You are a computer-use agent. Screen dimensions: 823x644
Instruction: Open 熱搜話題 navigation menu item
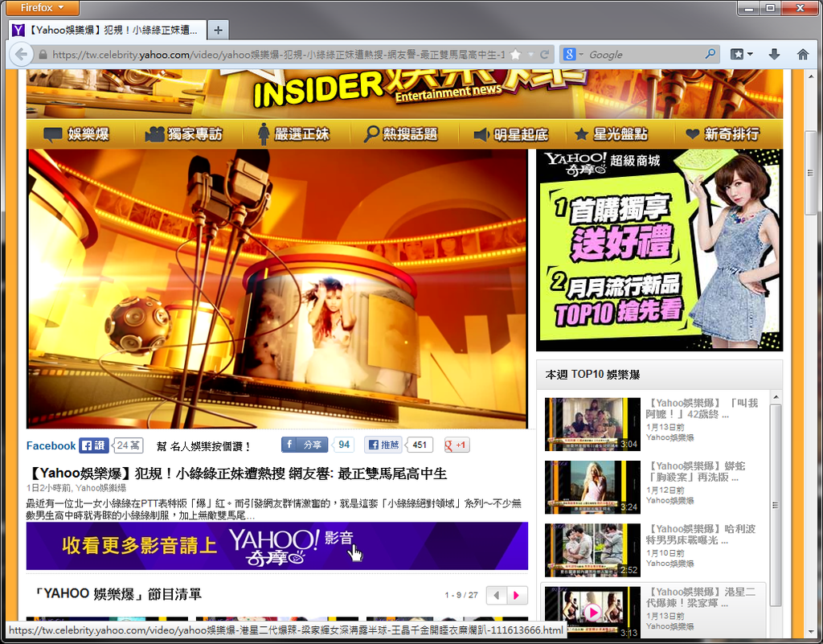[x=401, y=134]
